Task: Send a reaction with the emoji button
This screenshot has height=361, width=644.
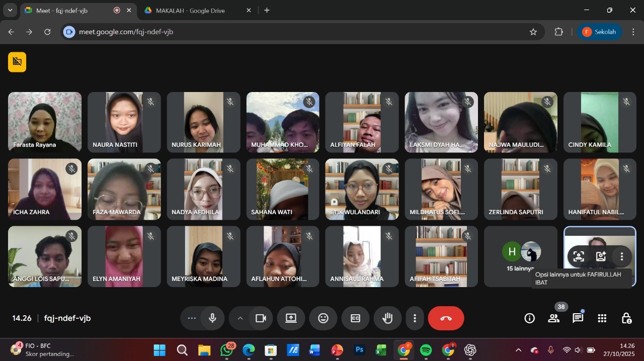Action: click(x=323, y=318)
